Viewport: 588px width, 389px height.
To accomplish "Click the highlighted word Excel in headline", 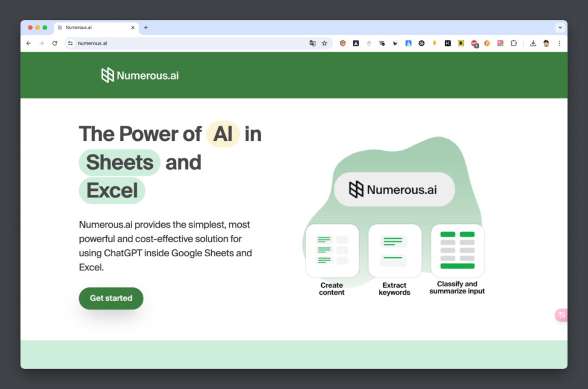I will pyautogui.click(x=112, y=190).
